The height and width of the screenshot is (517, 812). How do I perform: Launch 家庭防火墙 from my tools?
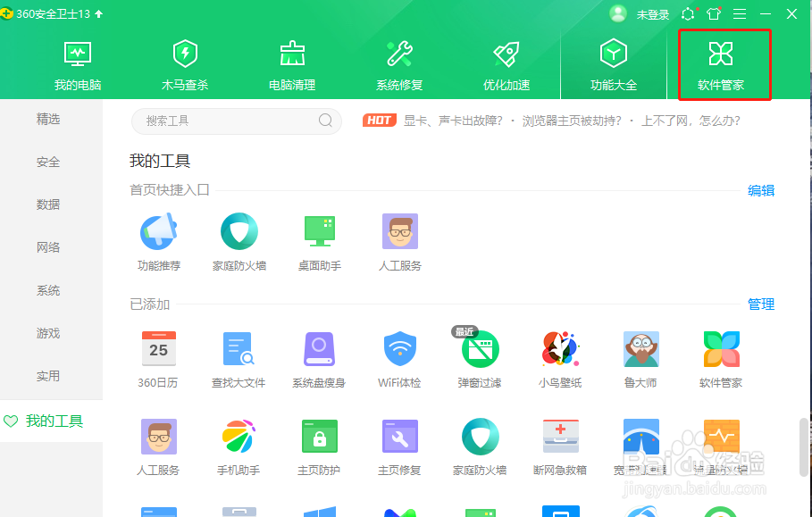point(239,239)
